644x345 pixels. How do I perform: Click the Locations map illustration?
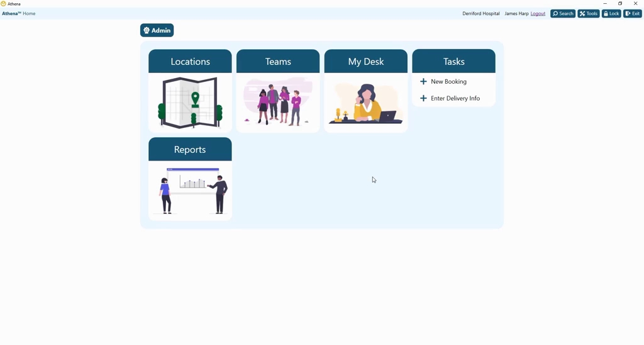[190, 103]
